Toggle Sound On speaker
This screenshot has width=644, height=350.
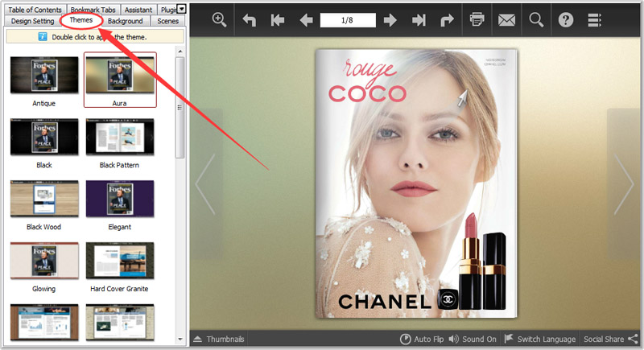click(473, 339)
